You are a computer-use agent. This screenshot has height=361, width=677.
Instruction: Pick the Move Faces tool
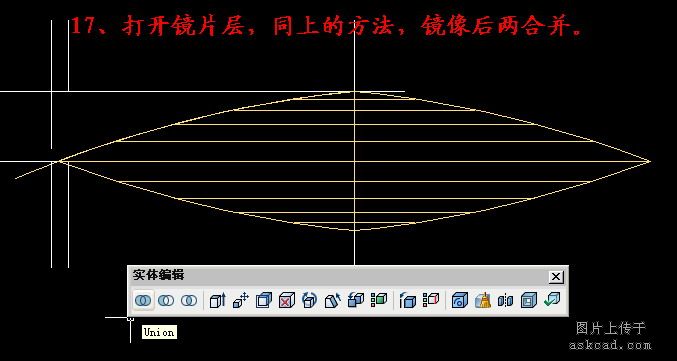(x=240, y=300)
